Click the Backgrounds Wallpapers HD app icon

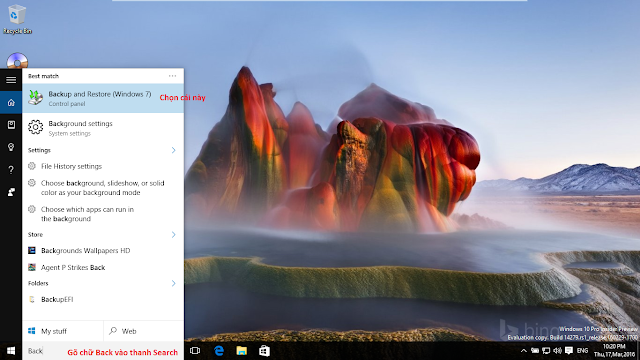tap(32, 250)
